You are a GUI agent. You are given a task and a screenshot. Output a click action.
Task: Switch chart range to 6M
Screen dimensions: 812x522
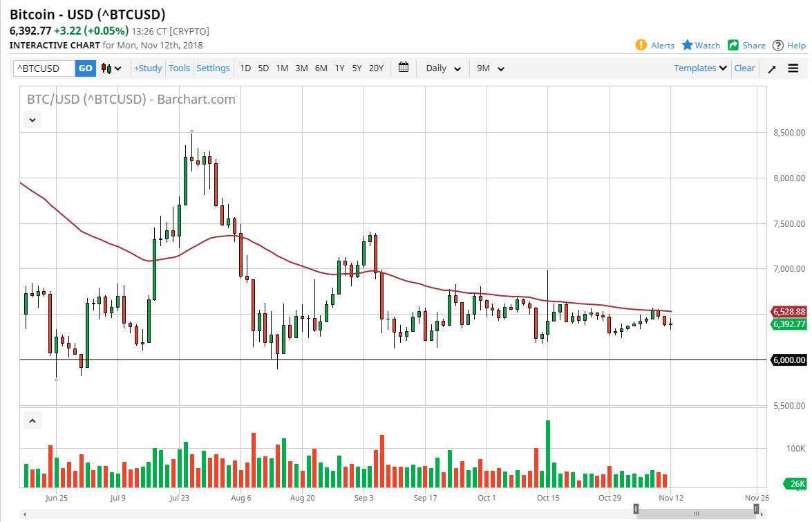(320, 68)
